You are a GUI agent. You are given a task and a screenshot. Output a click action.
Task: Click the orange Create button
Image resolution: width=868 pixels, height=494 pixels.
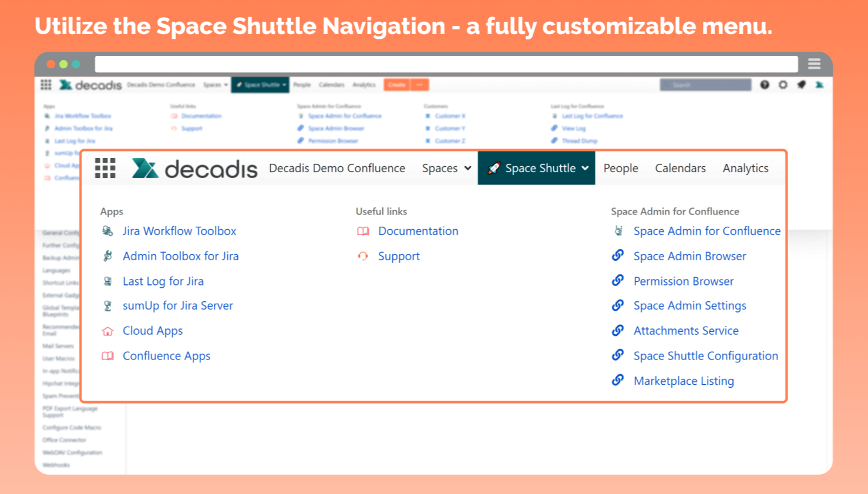[x=397, y=85]
